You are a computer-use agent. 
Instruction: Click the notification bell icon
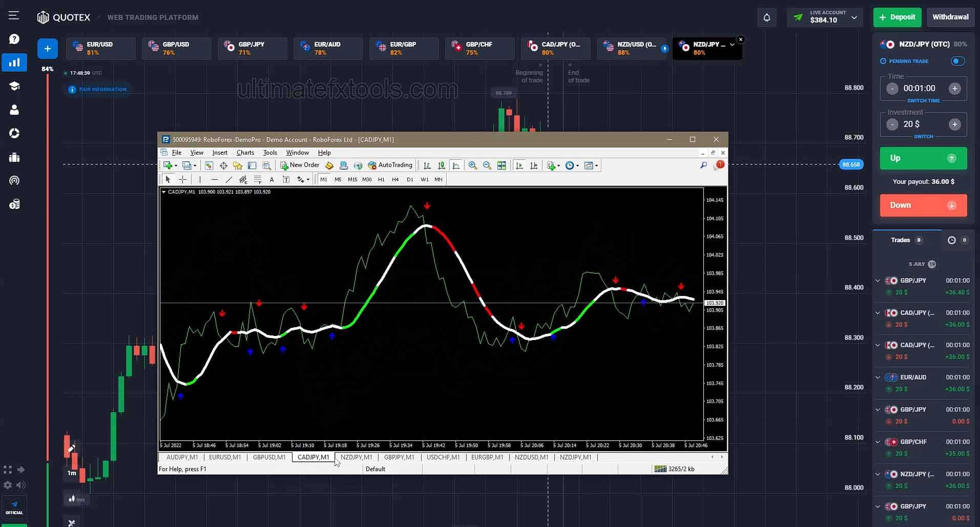click(766, 17)
